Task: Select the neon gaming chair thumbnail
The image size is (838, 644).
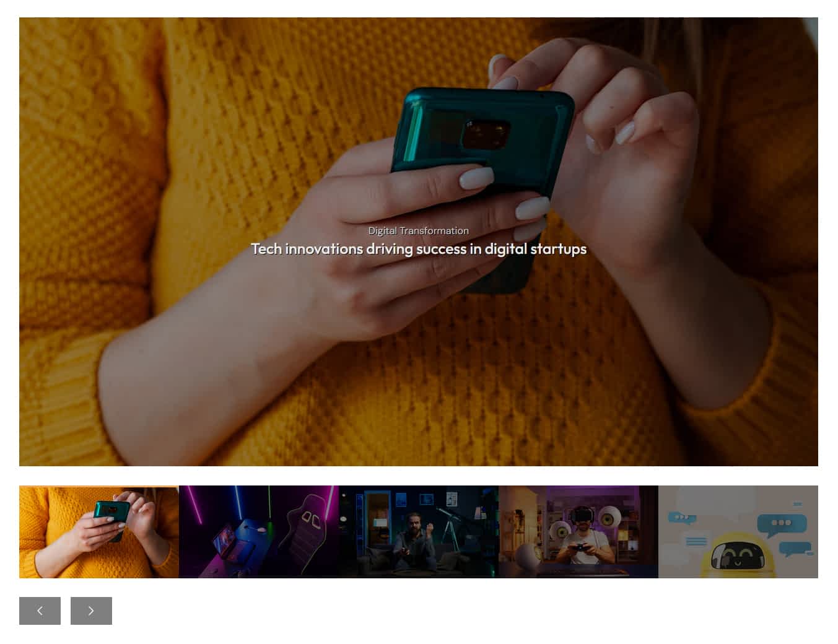Action: pyautogui.click(x=259, y=532)
